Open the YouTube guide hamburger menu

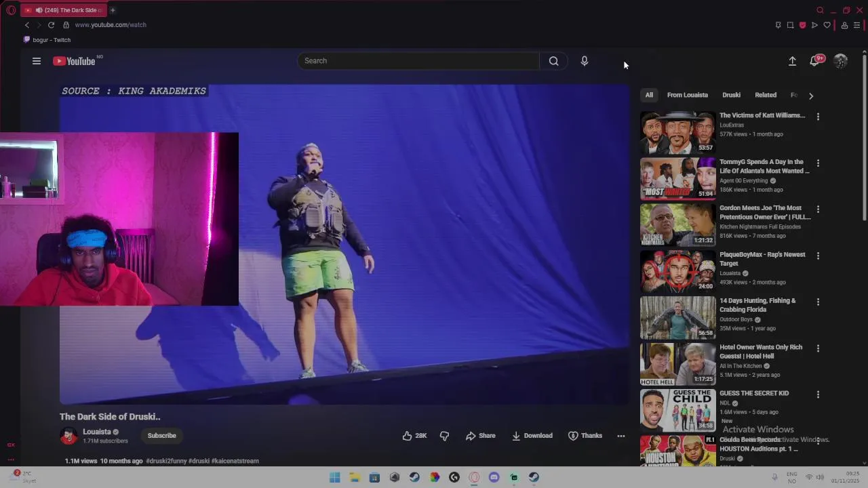point(37,61)
